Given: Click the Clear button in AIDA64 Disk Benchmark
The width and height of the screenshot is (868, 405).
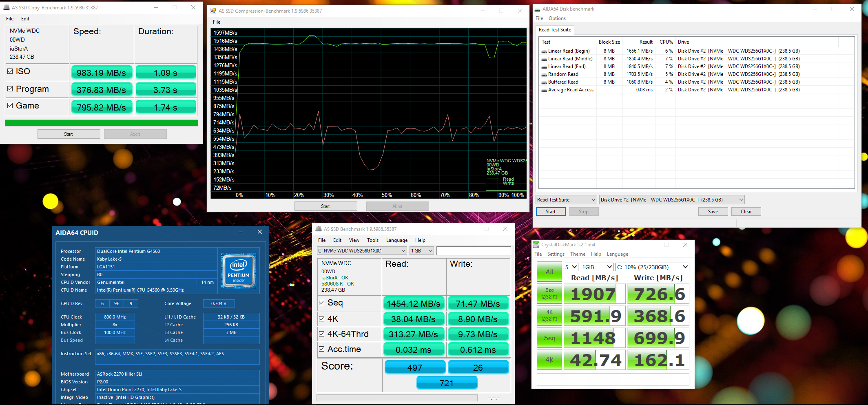Looking at the screenshot, I should pos(746,212).
